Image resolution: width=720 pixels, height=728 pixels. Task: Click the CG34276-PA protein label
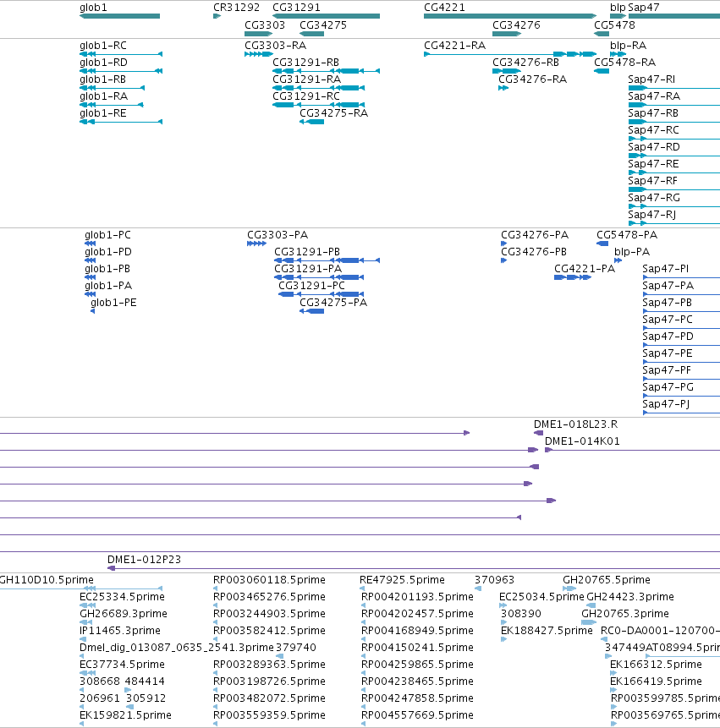click(x=534, y=235)
